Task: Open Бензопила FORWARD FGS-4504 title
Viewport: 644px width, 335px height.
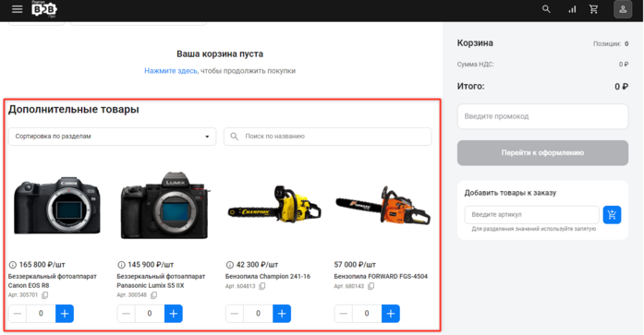Action: coord(381,277)
